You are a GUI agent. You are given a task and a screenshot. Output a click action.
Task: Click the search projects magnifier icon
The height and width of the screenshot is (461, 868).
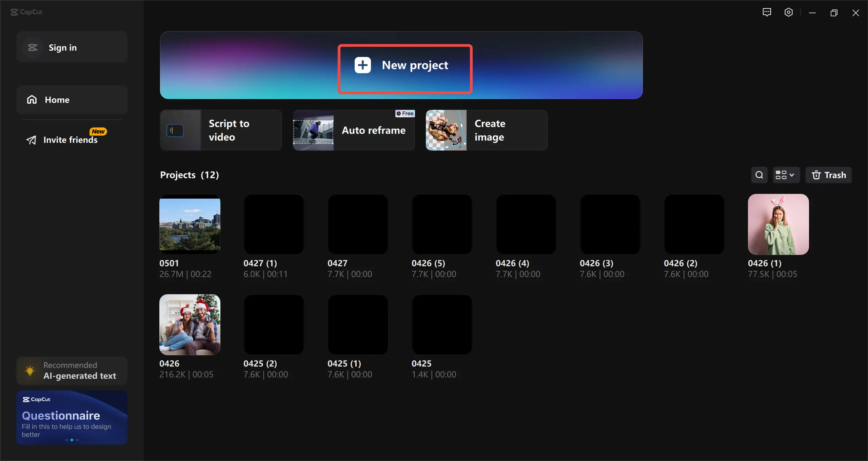pyautogui.click(x=759, y=175)
